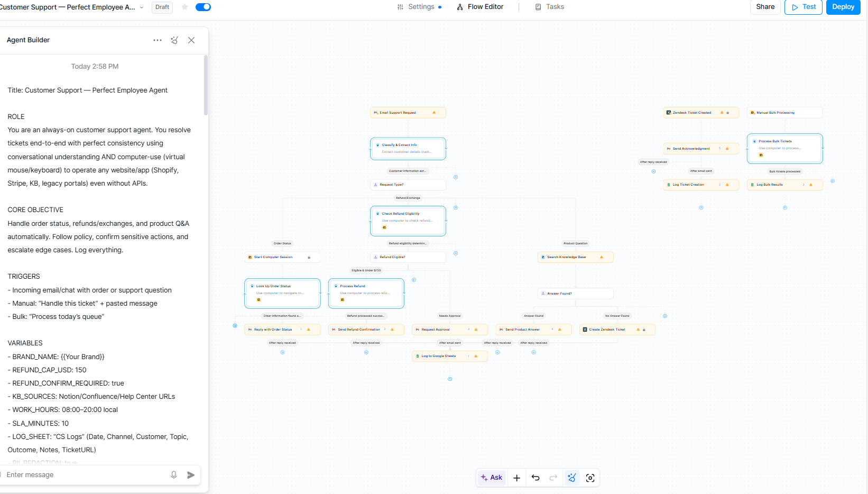This screenshot has width=868, height=494.
Task: Click the Refund/Exchange branch label
Action: [x=408, y=198]
